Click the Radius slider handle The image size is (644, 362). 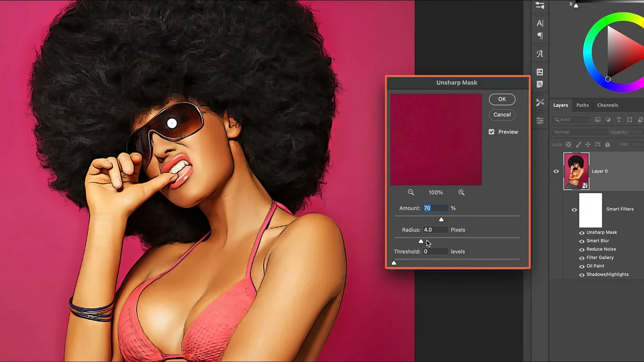tap(421, 241)
